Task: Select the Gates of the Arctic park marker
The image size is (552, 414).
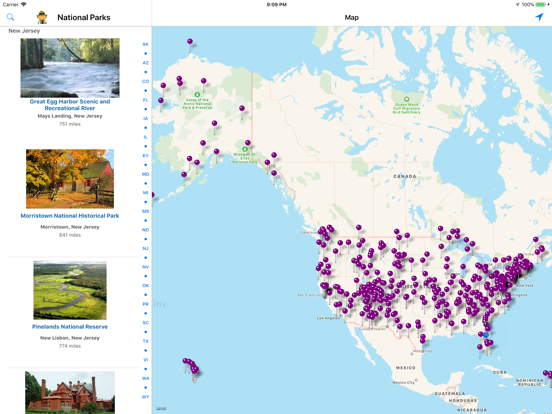Action: (197, 94)
